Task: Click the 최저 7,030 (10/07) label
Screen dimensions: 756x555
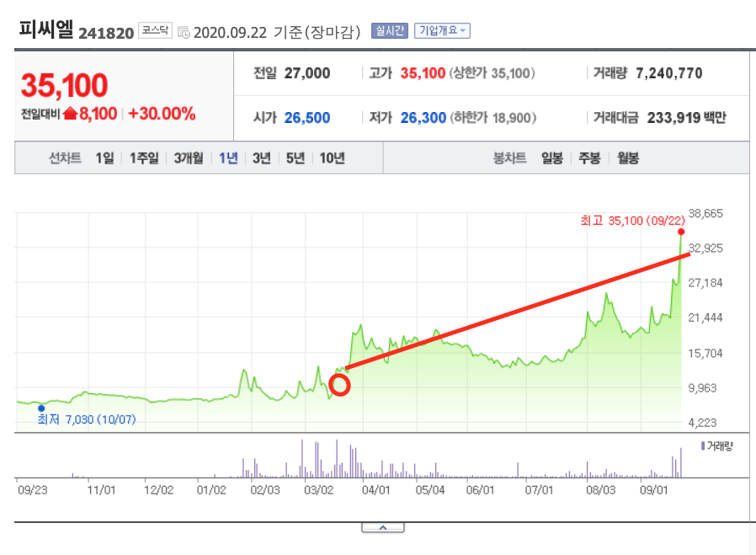Action: click(x=87, y=419)
